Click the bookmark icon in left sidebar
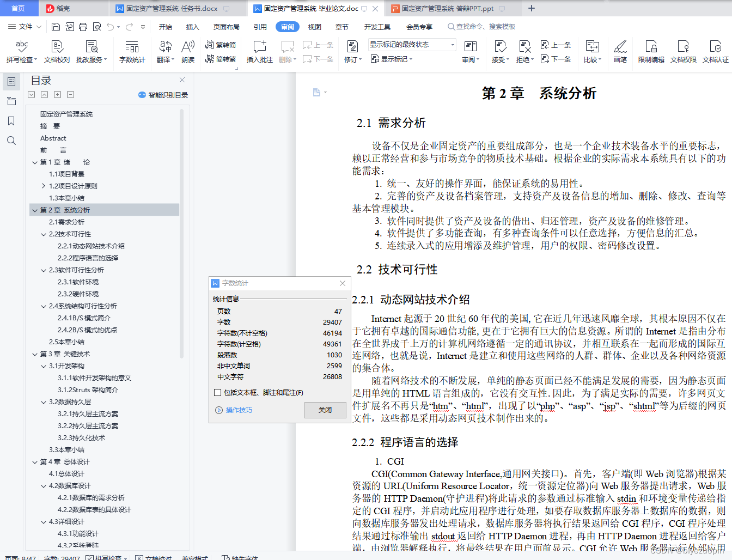Image resolution: width=732 pixels, height=560 pixels. (11, 121)
